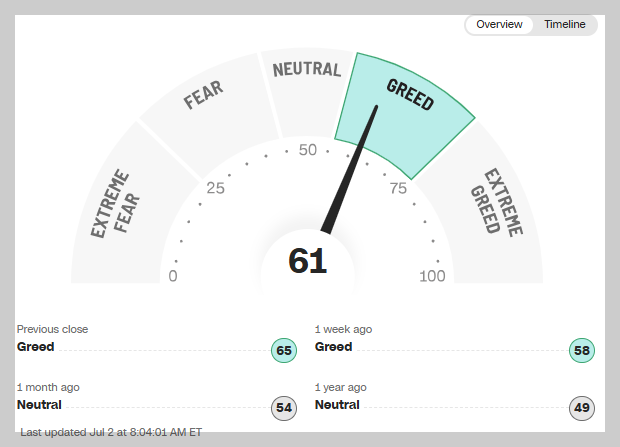Click the gauge needle pointer

point(350,168)
